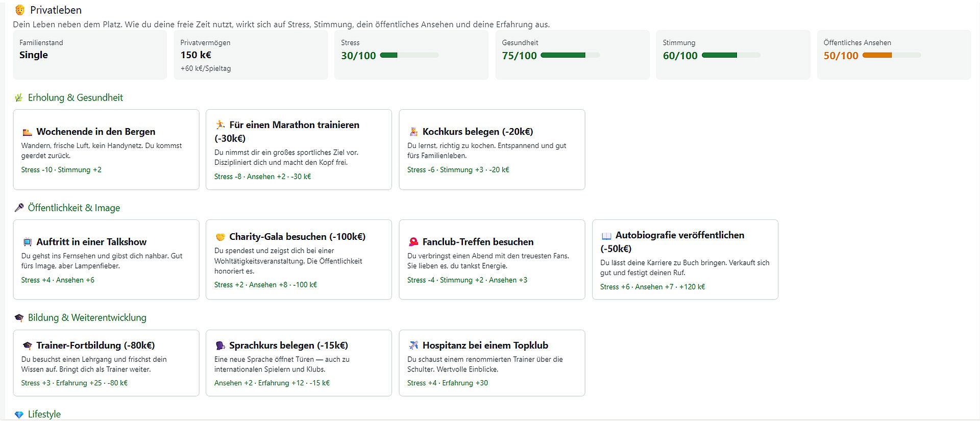This screenshot has width=980, height=421.
Task: Click the Privatvermögen 150 k€ stat tile
Action: 251,55
